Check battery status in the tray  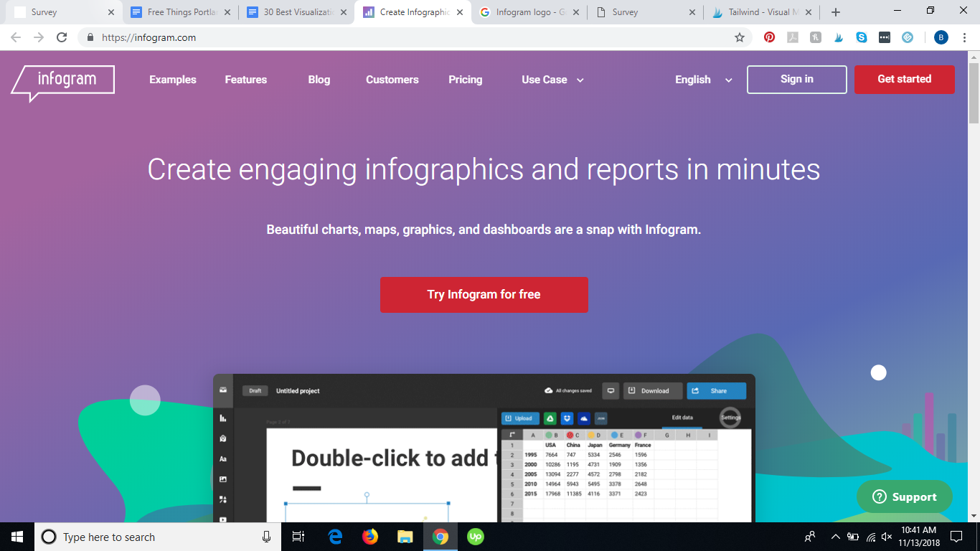[x=853, y=537]
